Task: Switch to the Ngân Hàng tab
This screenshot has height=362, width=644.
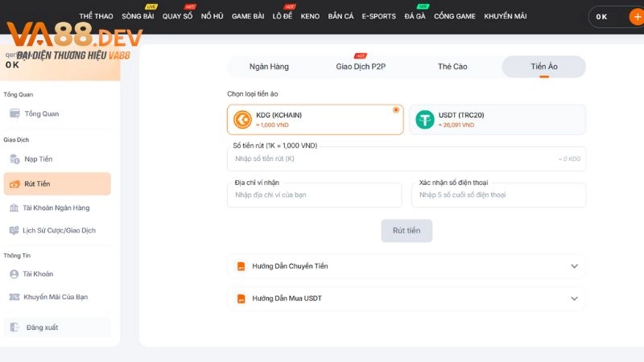Action: click(x=269, y=67)
